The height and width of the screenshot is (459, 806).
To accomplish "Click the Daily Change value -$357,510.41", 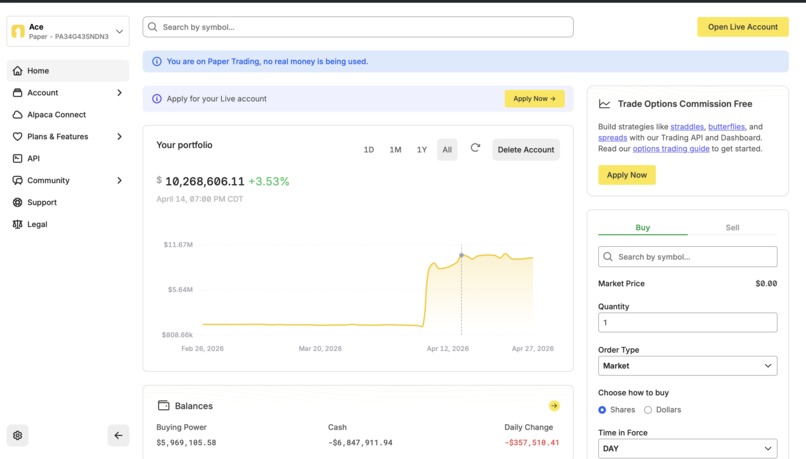I will tap(532, 443).
